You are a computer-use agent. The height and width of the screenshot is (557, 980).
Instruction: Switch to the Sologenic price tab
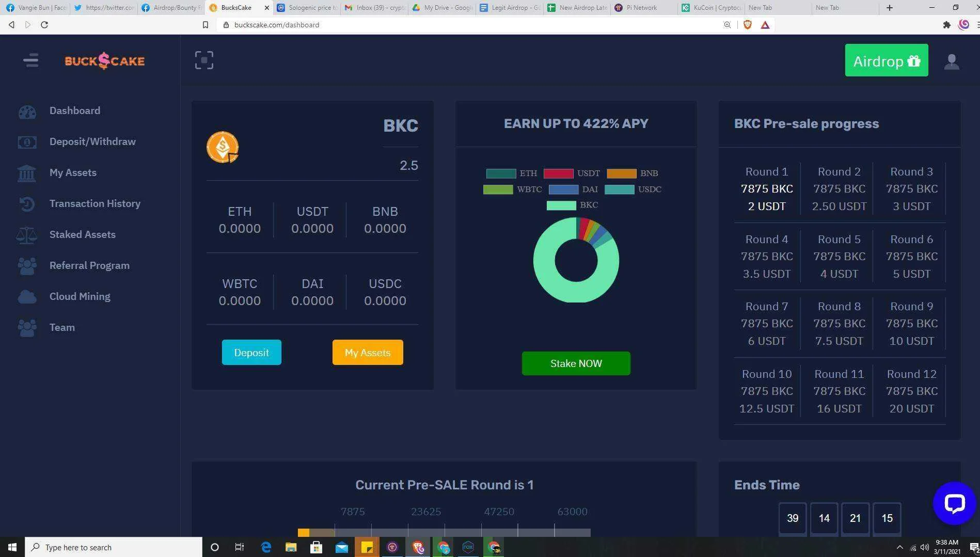(x=307, y=8)
